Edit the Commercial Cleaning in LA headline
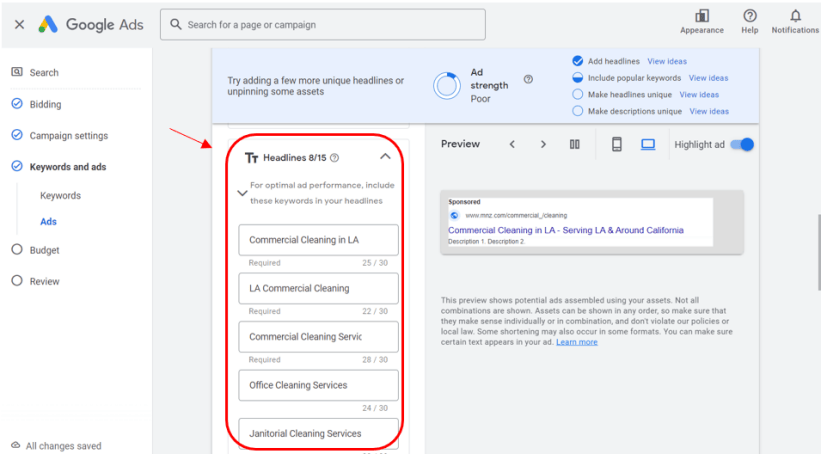 pyautogui.click(x=318, y=240)
